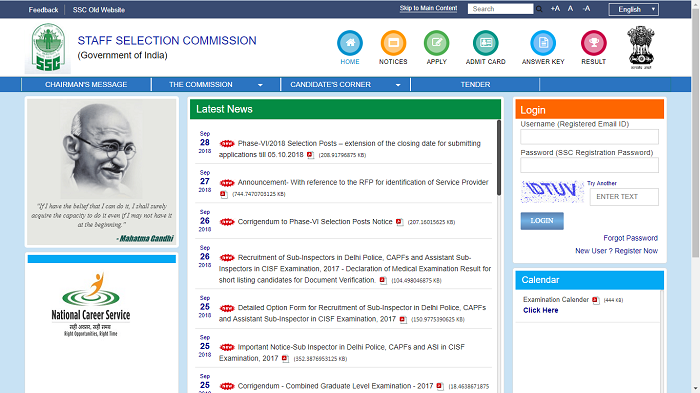Follow the Forgot Password link
This screenshot has height=393, width=700.
(x=630, y=238)
